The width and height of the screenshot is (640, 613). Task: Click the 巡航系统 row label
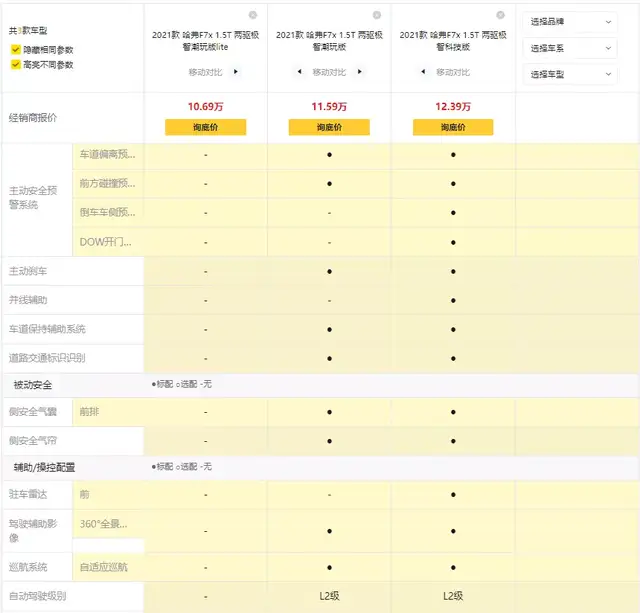[x=28, y=567]
